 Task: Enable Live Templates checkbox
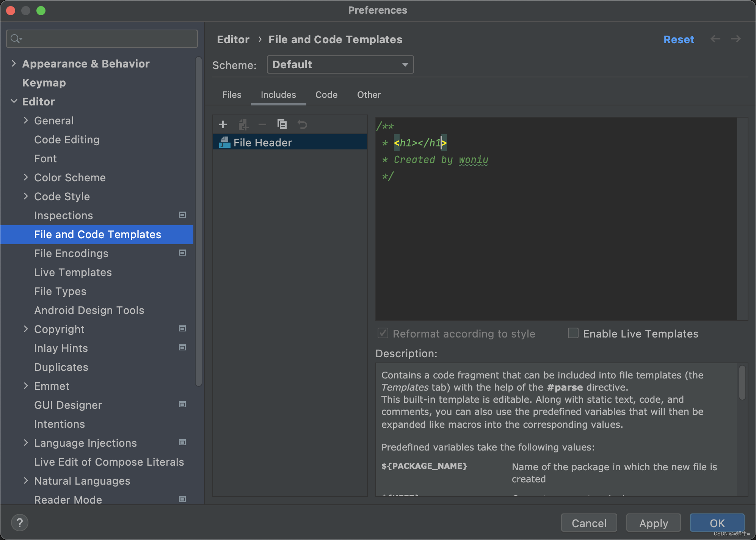(x=573, y=333)
